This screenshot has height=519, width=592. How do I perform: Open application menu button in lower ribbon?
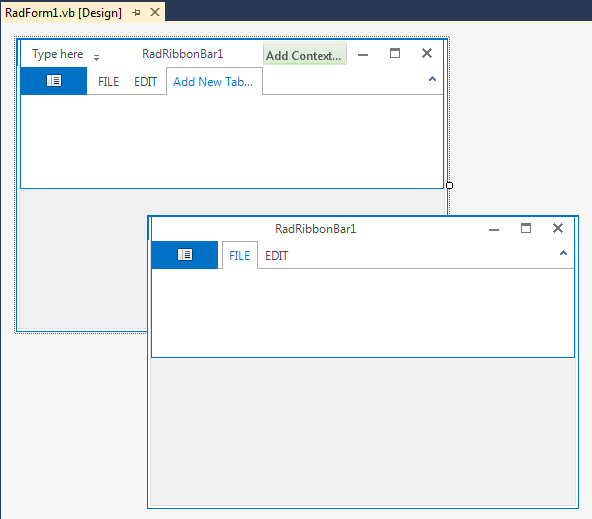pyautogui.click(x=185, y=255)
